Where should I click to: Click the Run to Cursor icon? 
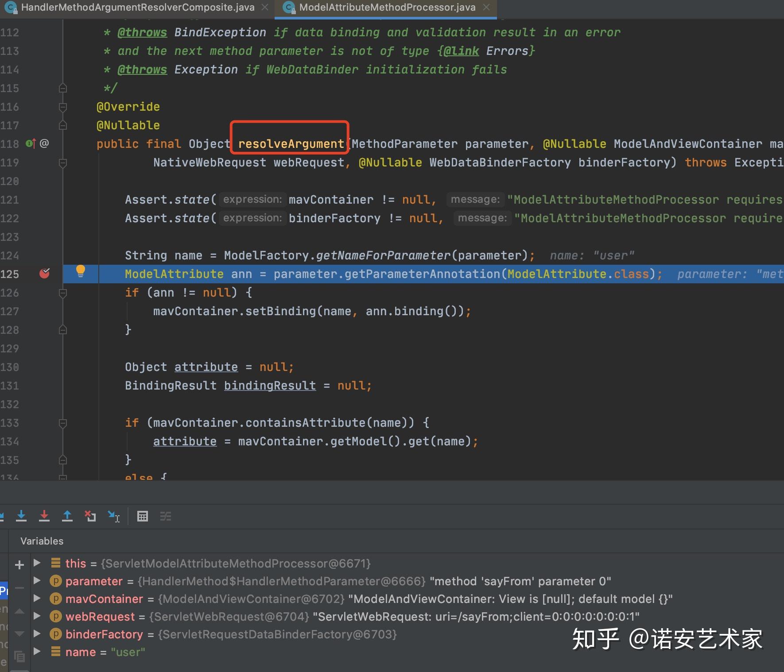coord(113,516)
